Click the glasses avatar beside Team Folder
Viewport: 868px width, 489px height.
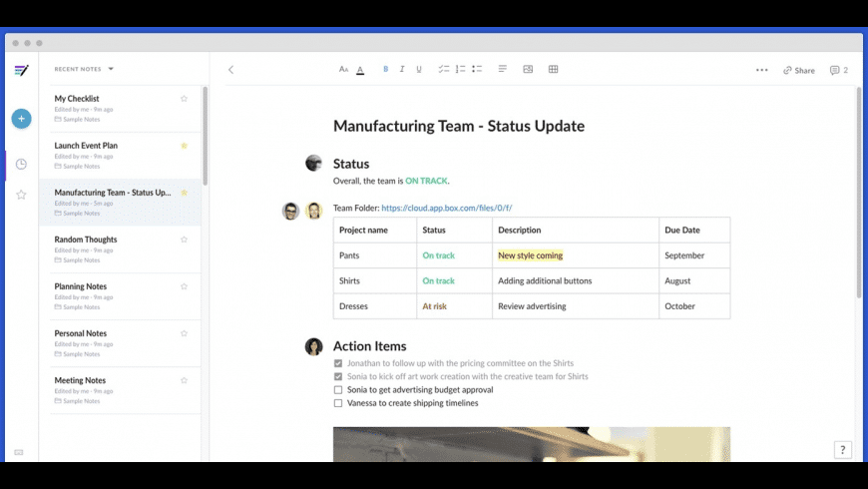click(290, 211)
